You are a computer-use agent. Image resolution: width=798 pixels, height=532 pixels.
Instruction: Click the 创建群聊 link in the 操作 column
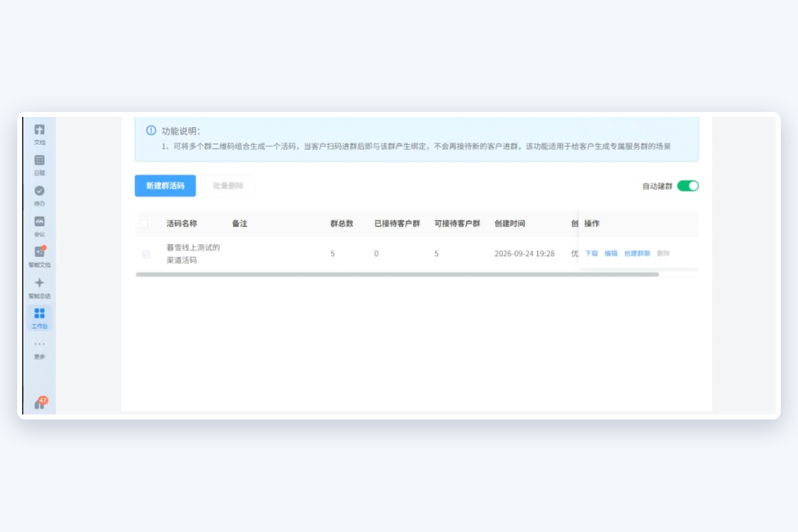tap(637, 253)
